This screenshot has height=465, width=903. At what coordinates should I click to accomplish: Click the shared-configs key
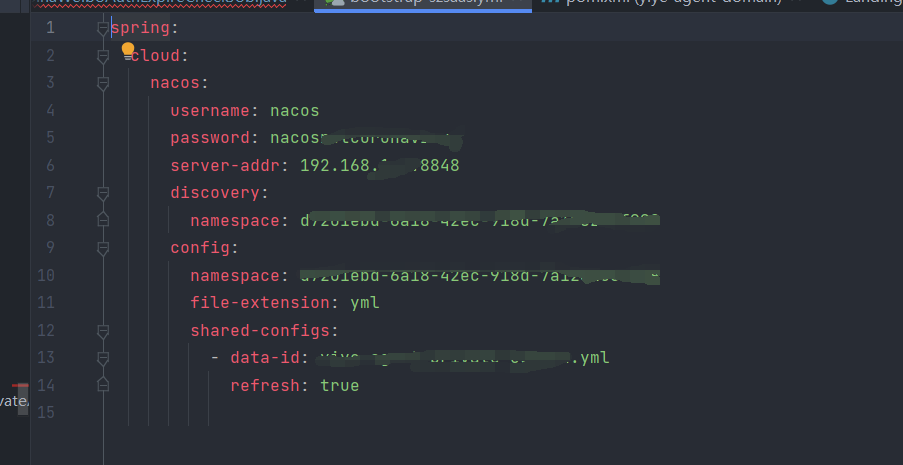point(260,330)
